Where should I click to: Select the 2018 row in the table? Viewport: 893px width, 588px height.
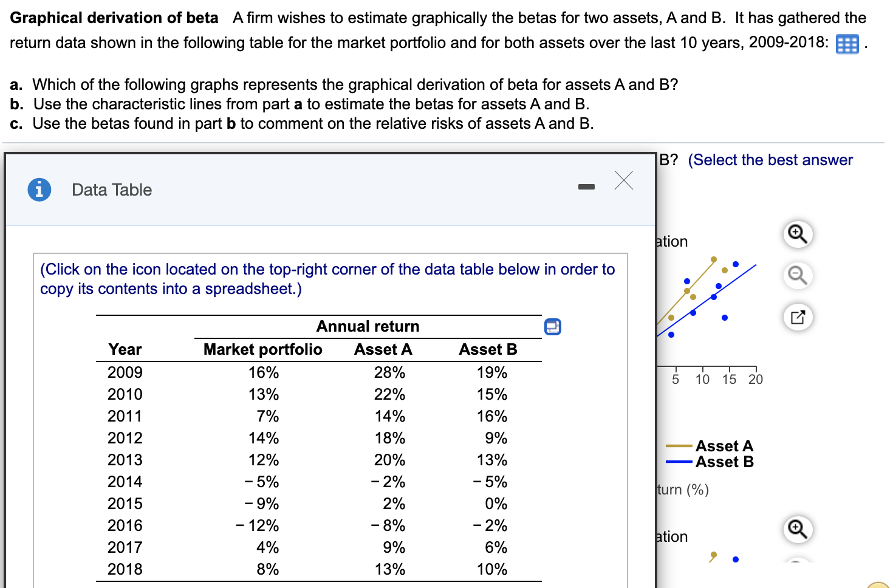[x=125, y=569]
